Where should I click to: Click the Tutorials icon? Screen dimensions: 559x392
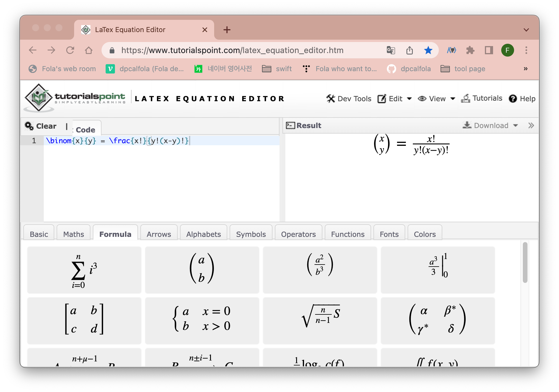[466, 99]
